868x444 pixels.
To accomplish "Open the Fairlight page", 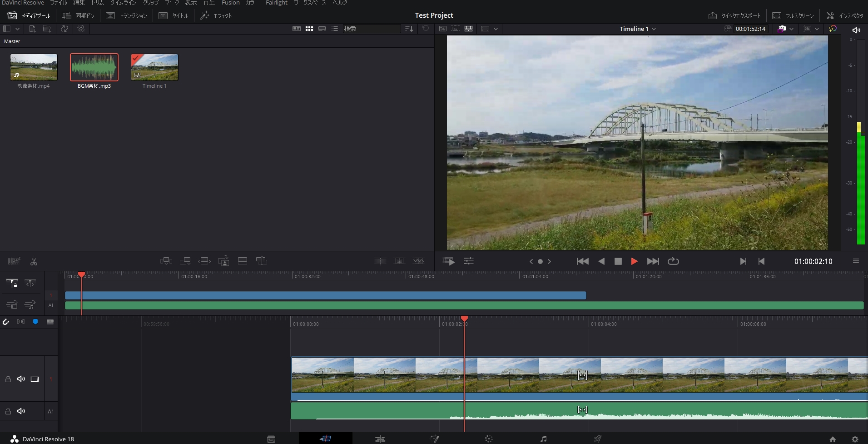I will [x=542, y=438].
